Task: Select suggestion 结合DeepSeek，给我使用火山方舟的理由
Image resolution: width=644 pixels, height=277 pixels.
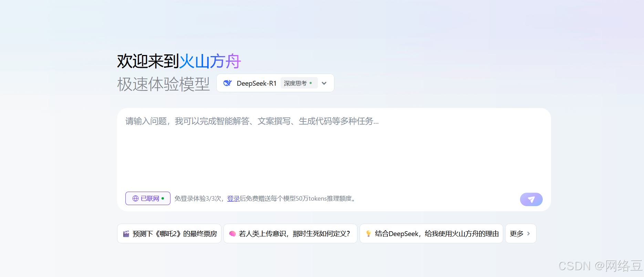Action: 431,234
